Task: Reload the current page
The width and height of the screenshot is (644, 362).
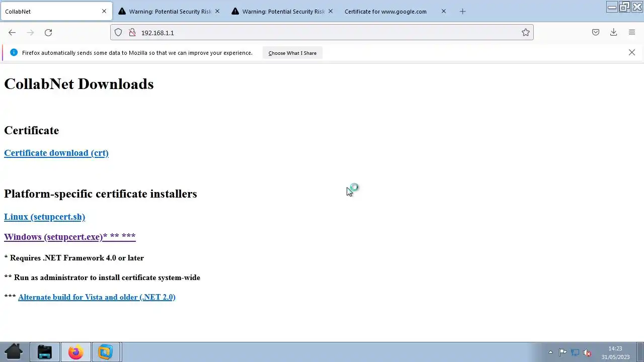Action: click(x=48, y=33)
